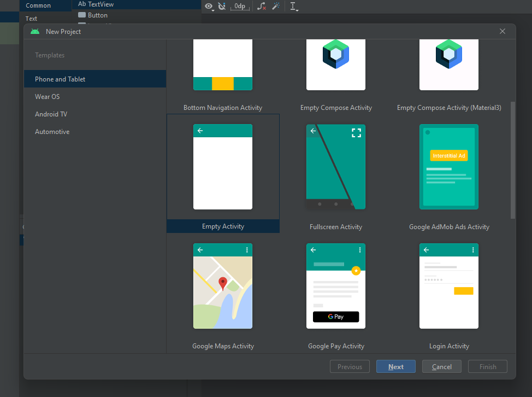The image size is (532, 397).
Task: Choose Google AdMob Ads Activity thumbnail
Action: coord(449,167)
